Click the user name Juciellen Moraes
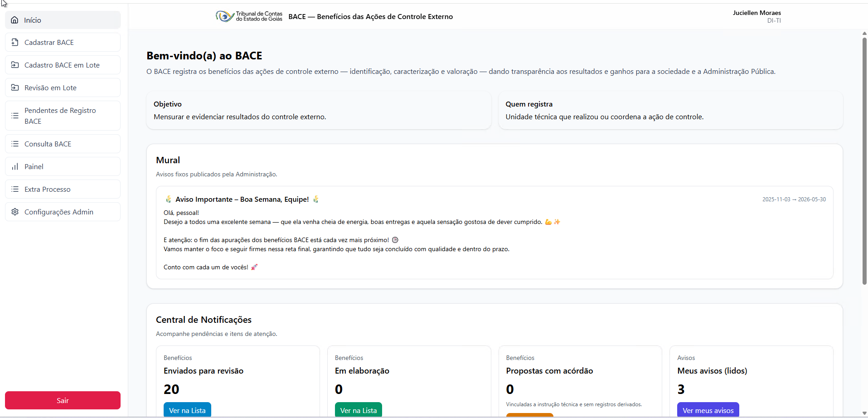Image resolution: width=868 pixels, height=418 pixels. point(756,13)
